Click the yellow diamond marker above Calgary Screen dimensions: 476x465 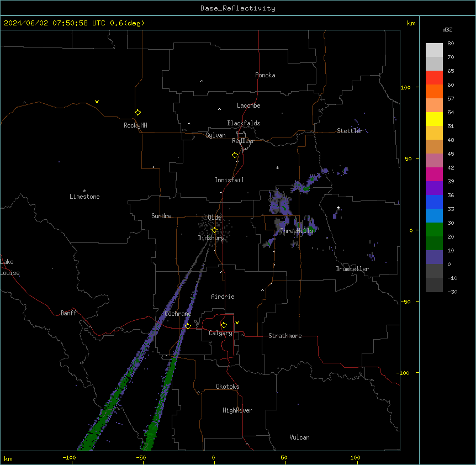(x=224, y=325)
